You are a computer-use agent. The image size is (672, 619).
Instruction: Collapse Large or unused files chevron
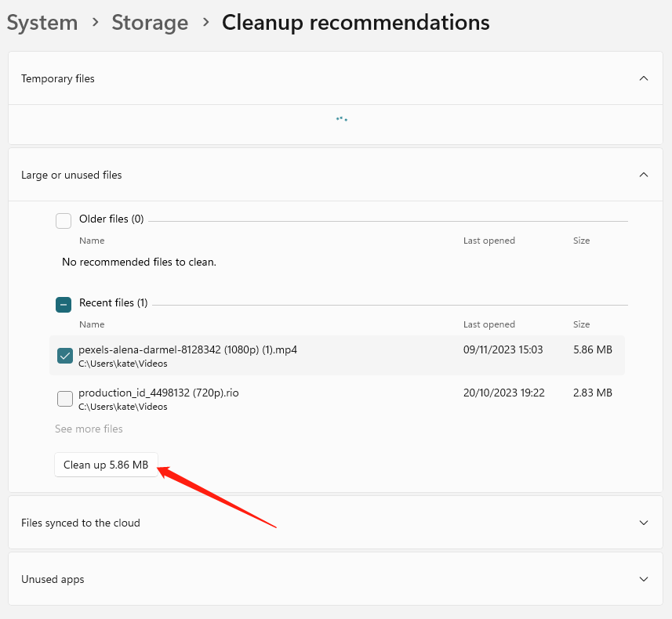(643, 175)
